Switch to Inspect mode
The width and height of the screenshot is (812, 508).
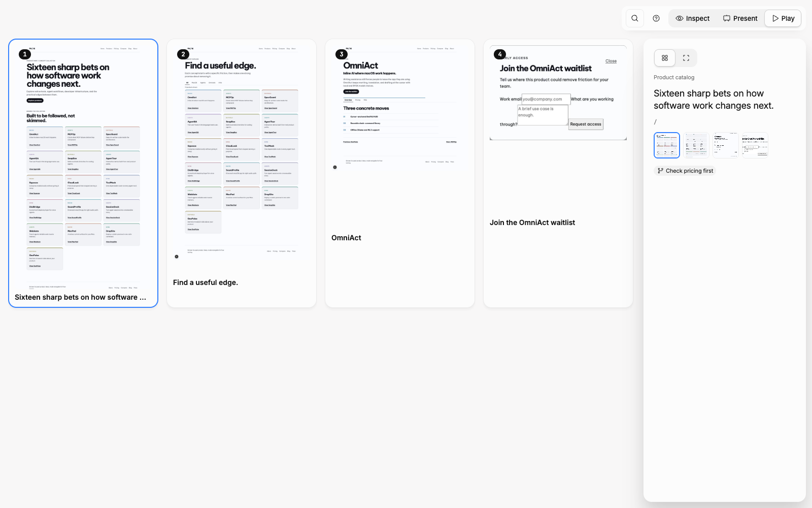(x=693, y=18)
